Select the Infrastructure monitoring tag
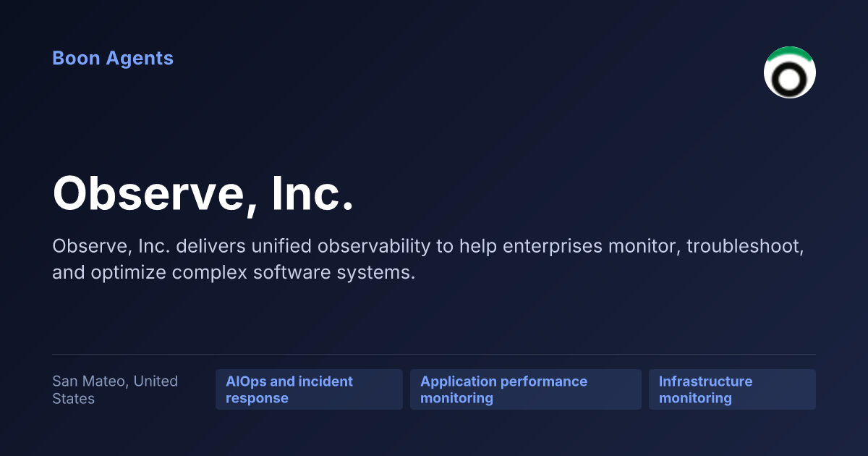This screenshot has width=868, height=456. [732, 389]
